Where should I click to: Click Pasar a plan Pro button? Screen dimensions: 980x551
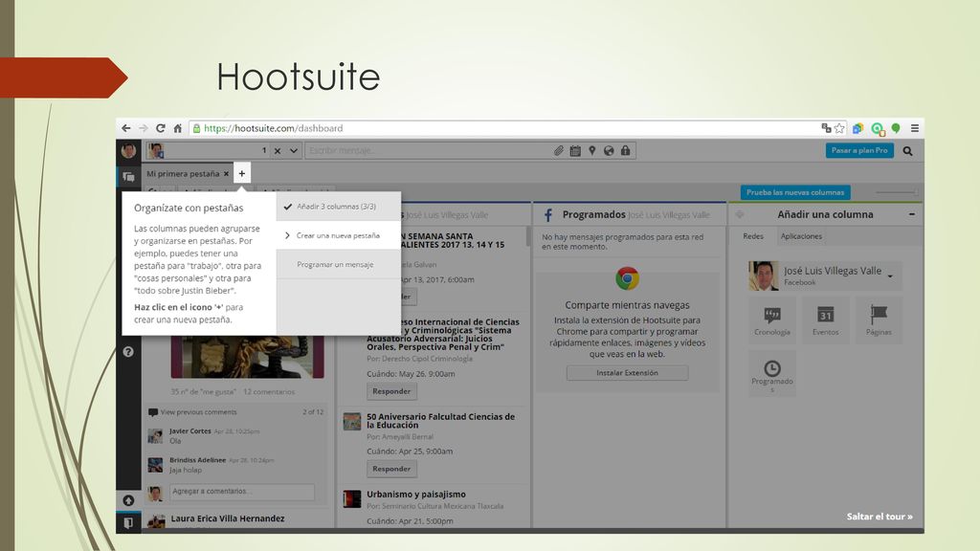coord(859,150)
